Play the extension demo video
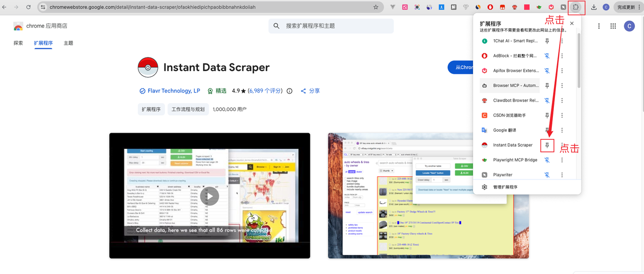The image size is (644, 274). (x=209, y=196)
